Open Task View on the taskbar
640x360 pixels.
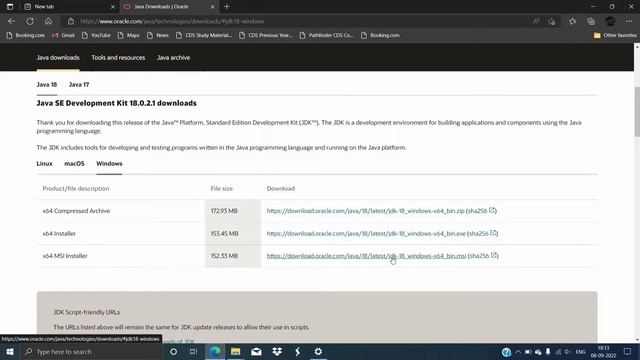click(193, 351)
